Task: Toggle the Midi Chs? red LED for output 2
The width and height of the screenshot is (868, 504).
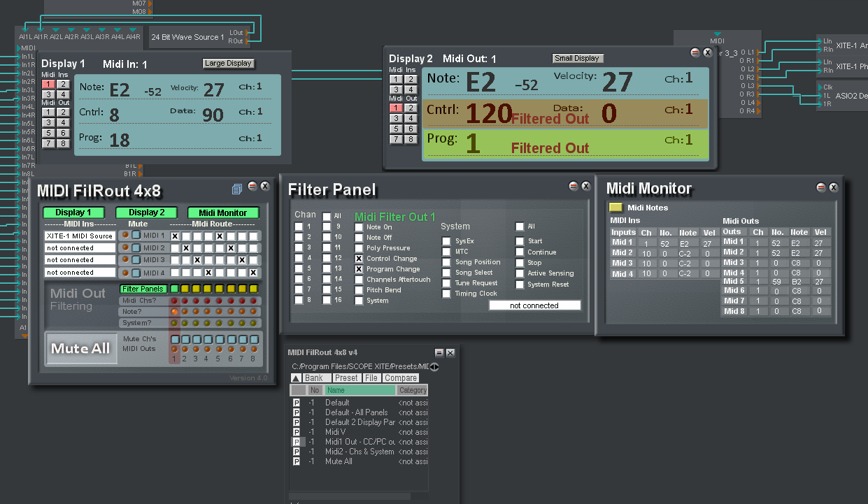Action: tap(185, 301)
